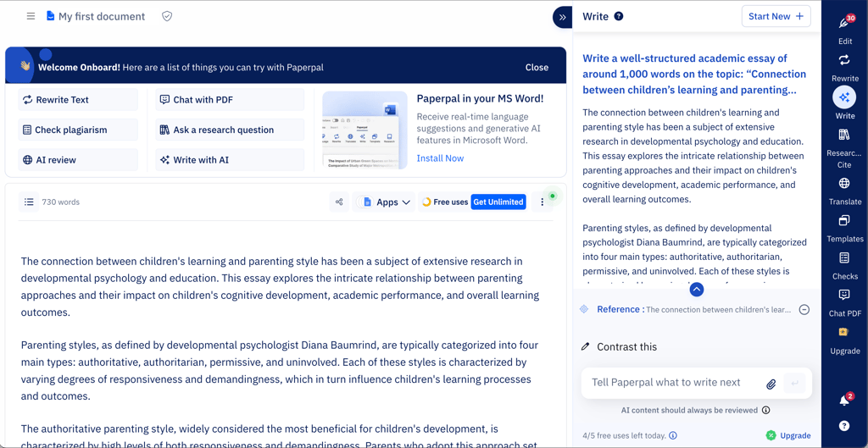Click the Reference target icon

tap(583, 309)
